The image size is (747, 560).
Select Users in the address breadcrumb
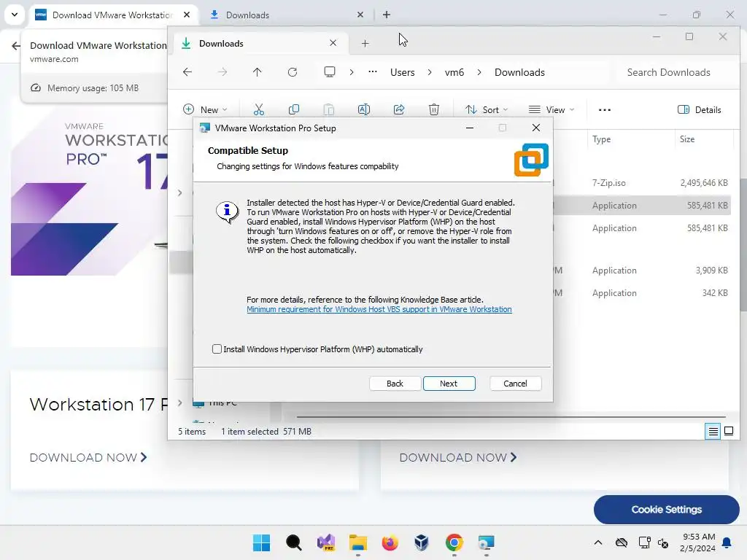click(x=403, y=72)
